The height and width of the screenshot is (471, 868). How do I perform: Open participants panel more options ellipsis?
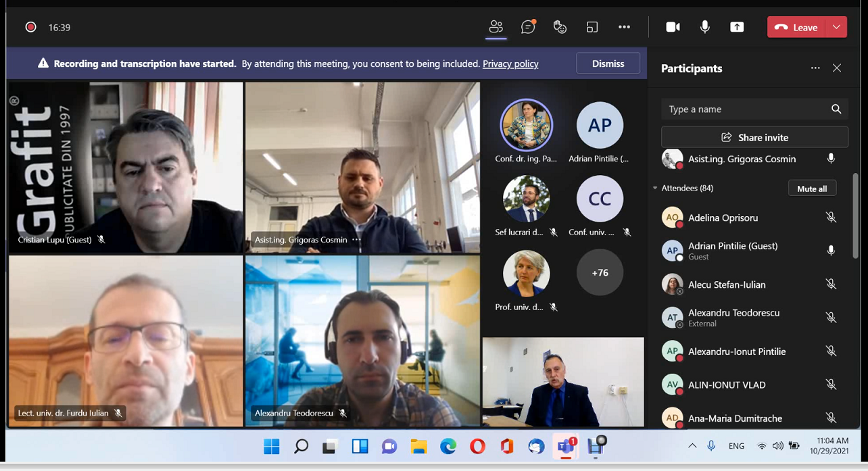click(815, 68)
